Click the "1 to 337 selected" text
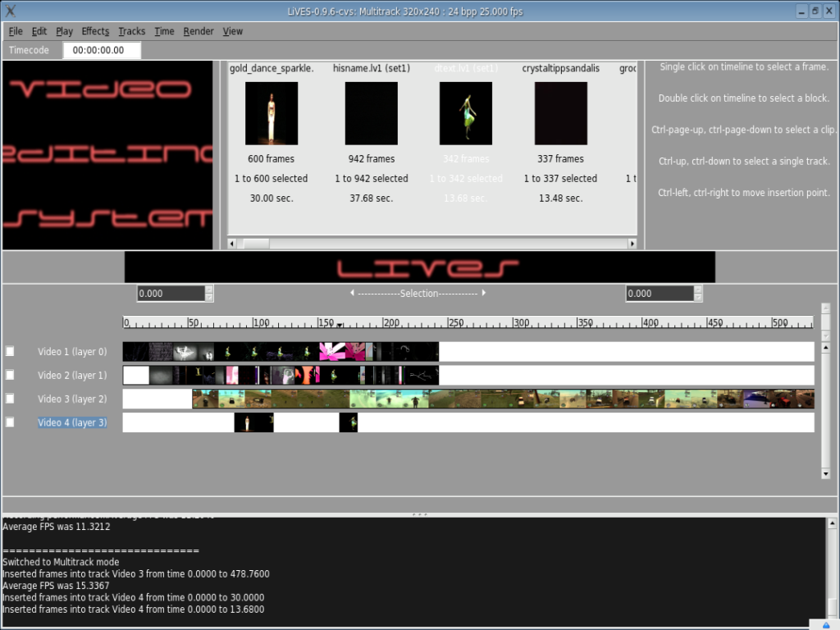 pos(561,178)
